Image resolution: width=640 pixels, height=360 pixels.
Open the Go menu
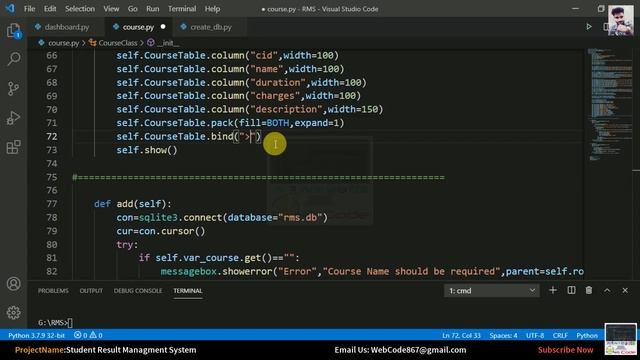(133, 9)
